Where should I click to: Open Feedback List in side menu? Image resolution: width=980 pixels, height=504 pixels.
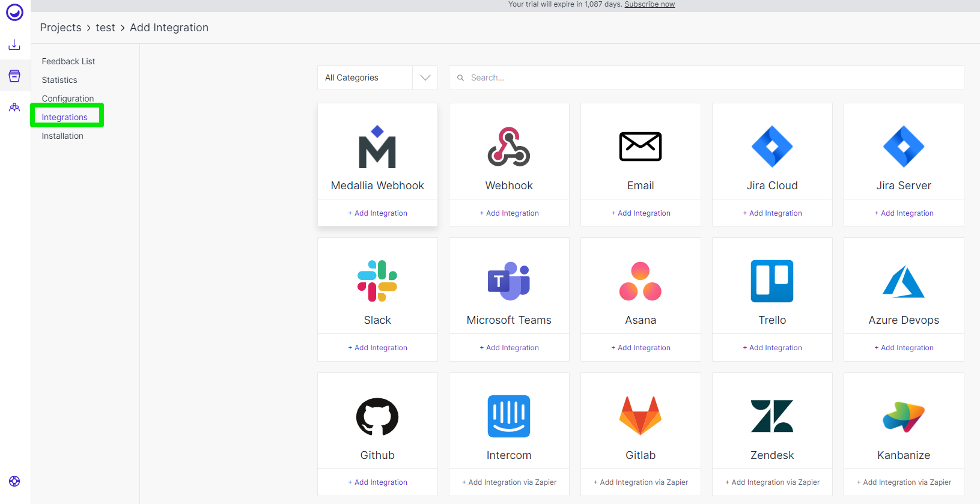(x=68, y=61)
